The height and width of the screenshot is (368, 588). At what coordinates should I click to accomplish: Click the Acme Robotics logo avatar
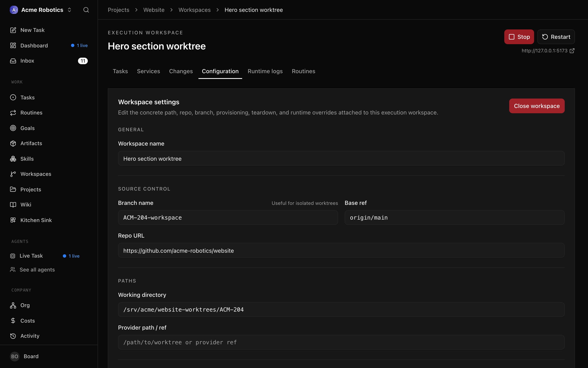click(14, 10)
